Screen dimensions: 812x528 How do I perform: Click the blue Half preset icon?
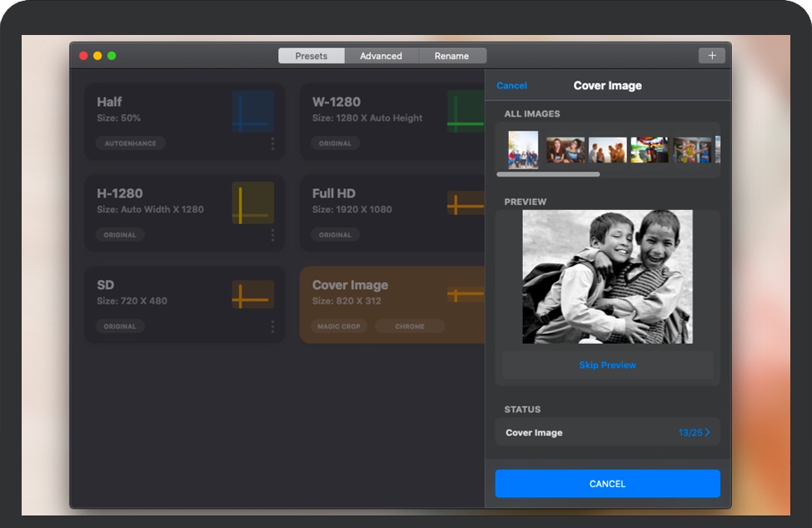(x=252, y=112)
